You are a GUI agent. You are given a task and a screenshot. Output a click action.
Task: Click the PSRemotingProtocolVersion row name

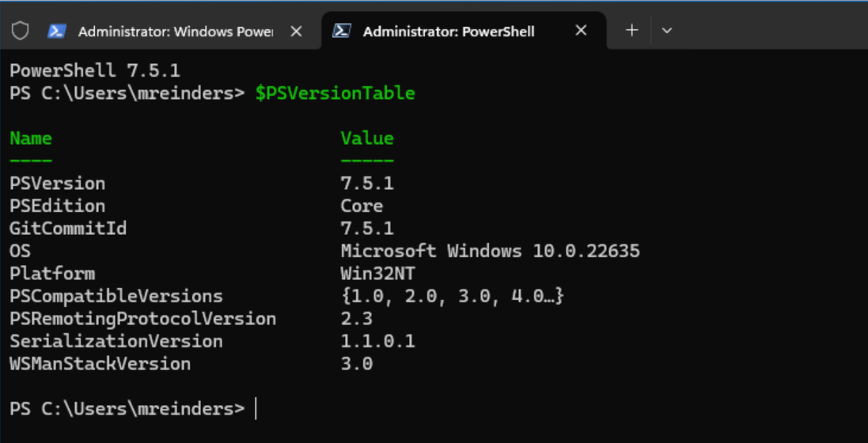click(143, 319)
